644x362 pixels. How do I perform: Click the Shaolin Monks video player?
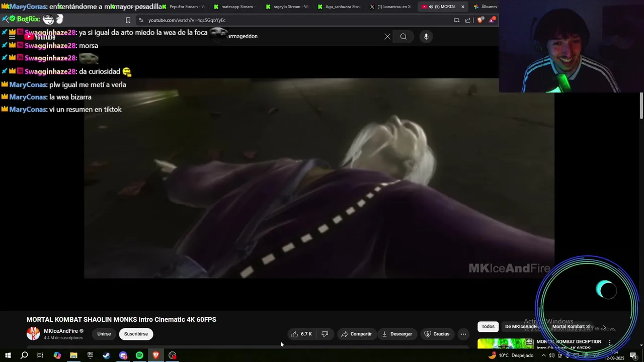pyautogui.click(x=319, y=178)
